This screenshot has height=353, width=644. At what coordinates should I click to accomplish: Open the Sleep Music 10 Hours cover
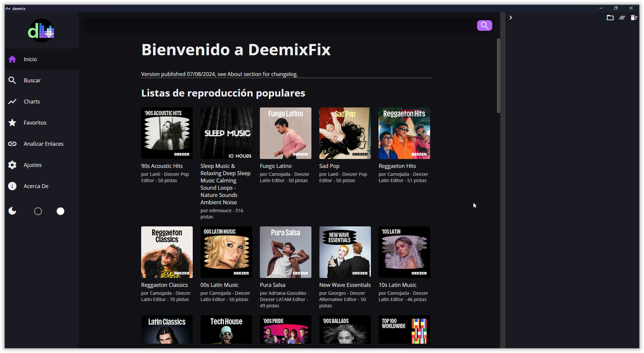pyautogui.click(x=226, y=133)
